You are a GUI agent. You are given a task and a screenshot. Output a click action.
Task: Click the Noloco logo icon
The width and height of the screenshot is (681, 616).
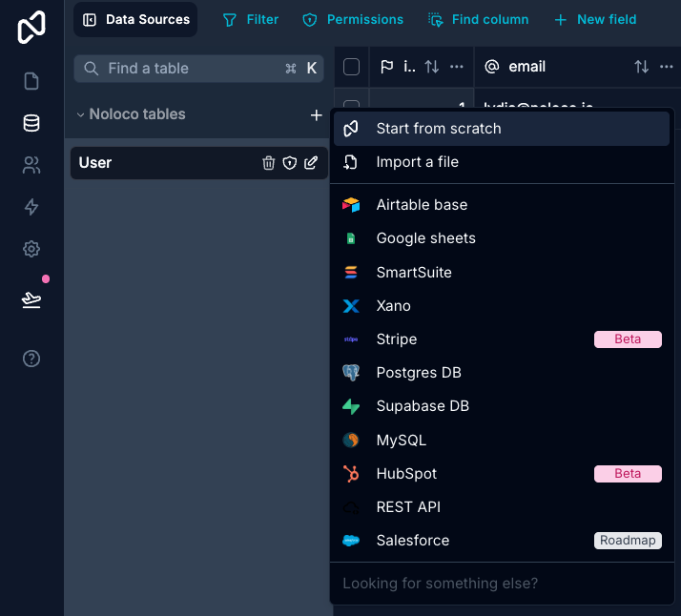(31, 25)
